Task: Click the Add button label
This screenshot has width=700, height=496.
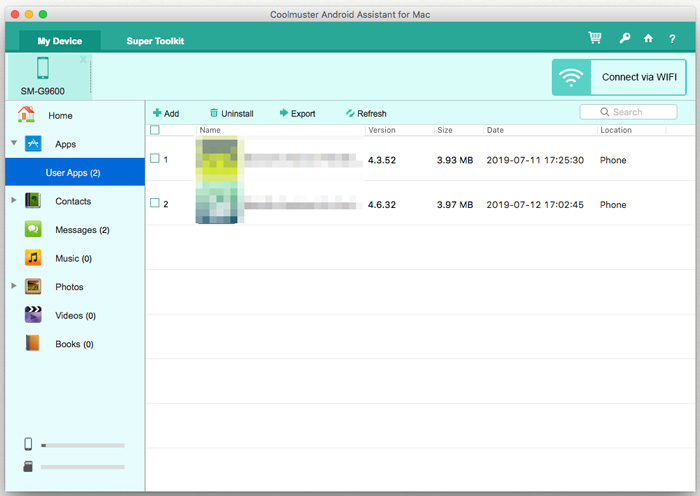Action: [171, 114]
